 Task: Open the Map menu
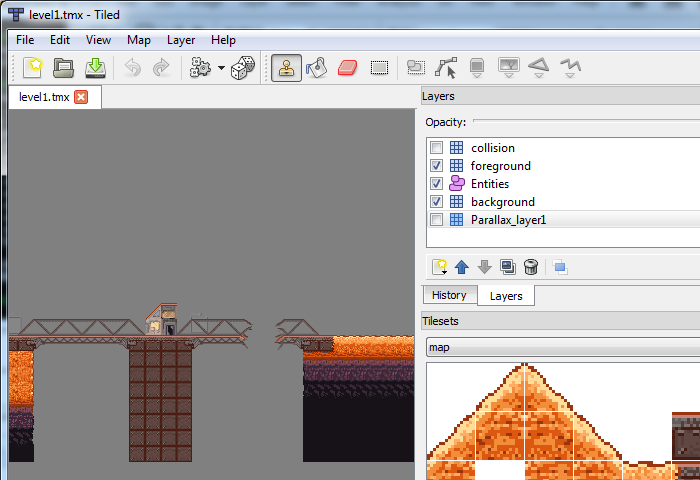[138, 40]
